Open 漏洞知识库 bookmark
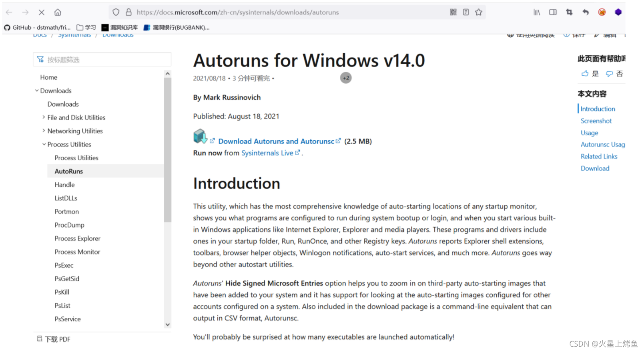The height and width of the screenshot is (351, 644). (119, 28)
